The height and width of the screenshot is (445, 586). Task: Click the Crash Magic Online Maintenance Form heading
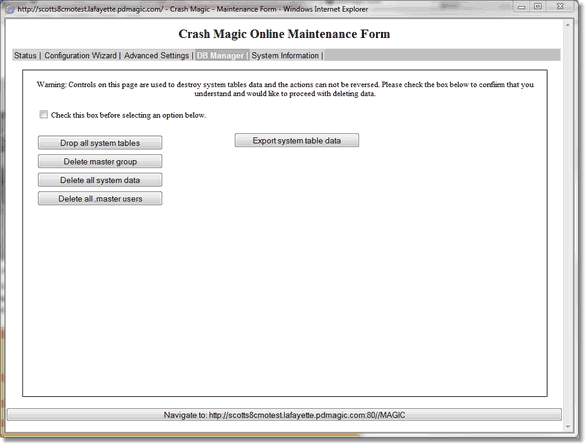pos(284,34)
